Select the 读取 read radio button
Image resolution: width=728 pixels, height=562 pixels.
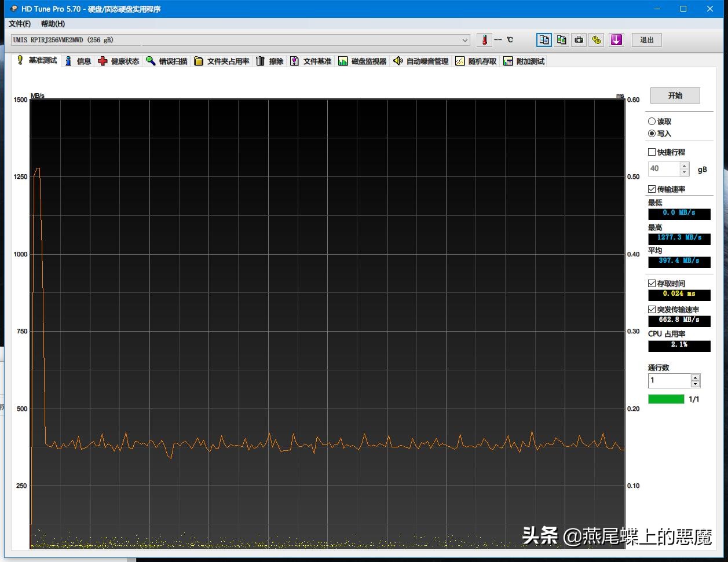652,122
